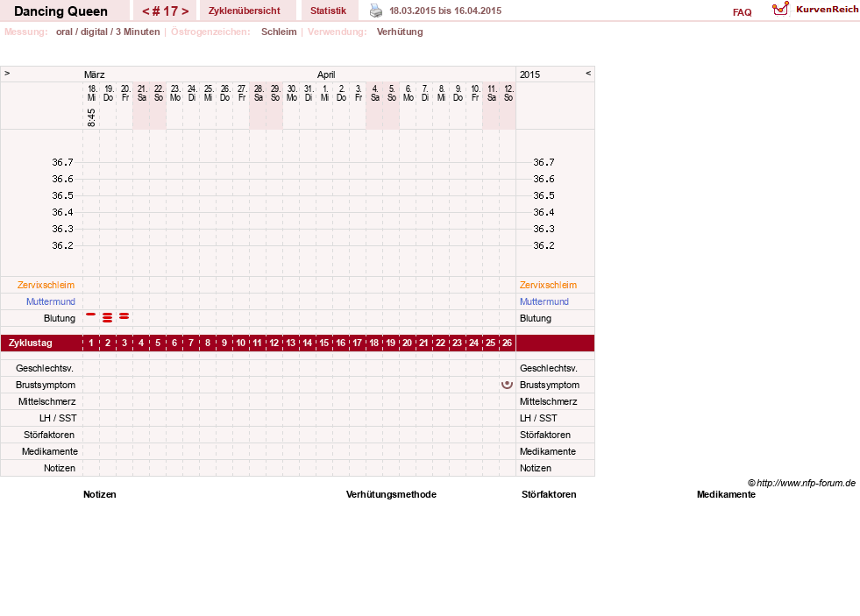Click the 2015 year label
860x616 pixels.
530,74
